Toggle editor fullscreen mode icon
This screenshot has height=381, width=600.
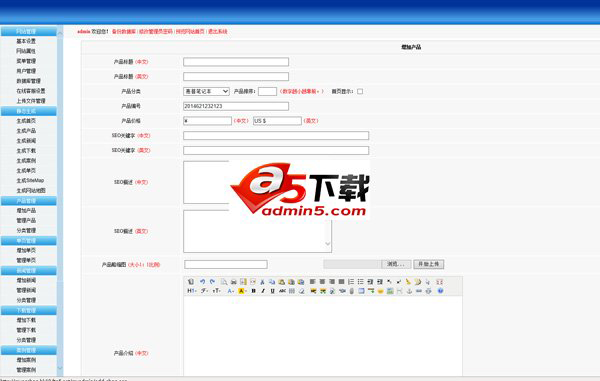439,282
